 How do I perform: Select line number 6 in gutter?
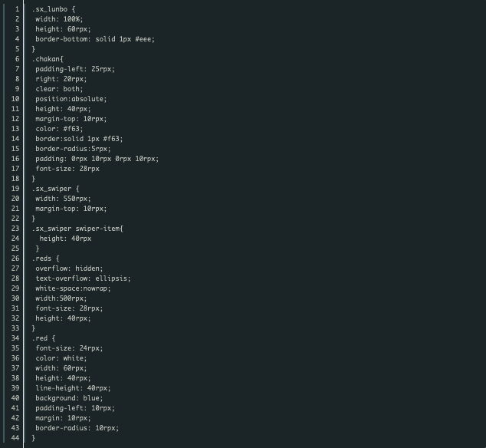pyautogui.click(x=17, y=59)
